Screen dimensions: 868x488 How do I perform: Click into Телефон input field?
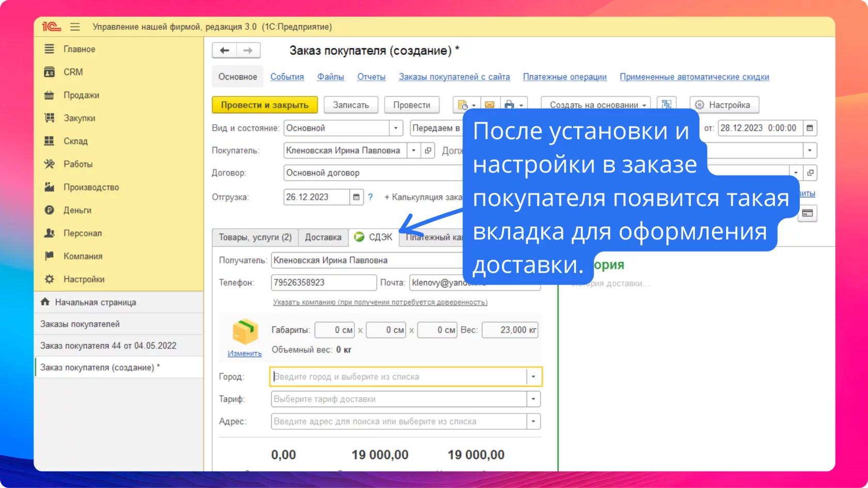pos(323,282)
